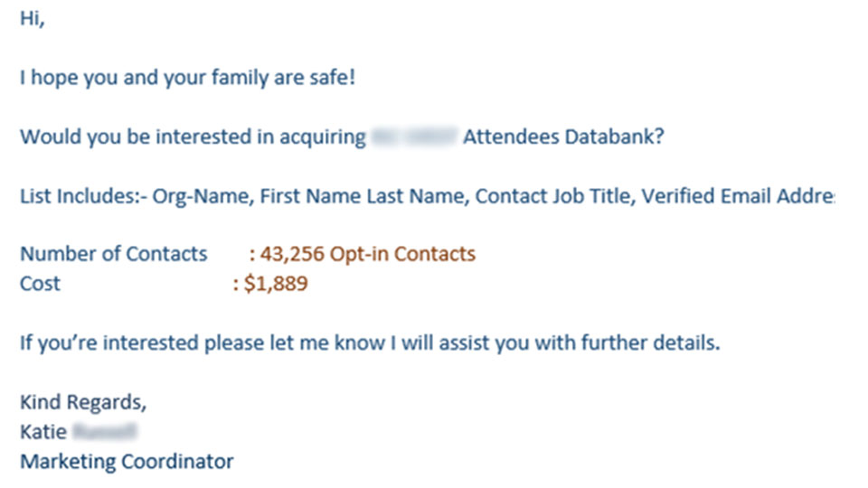Image resolution: width=868 pixels, height=488 pixels.
Task: Click "Contact Job Title" text
Action: click(x=554, y=196)
